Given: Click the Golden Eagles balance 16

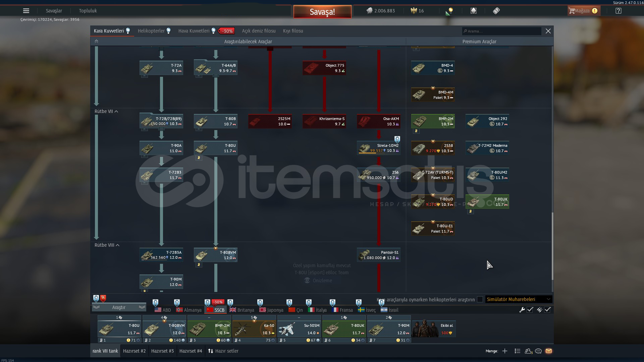Looking at the screenshot, I should [417, 11].
